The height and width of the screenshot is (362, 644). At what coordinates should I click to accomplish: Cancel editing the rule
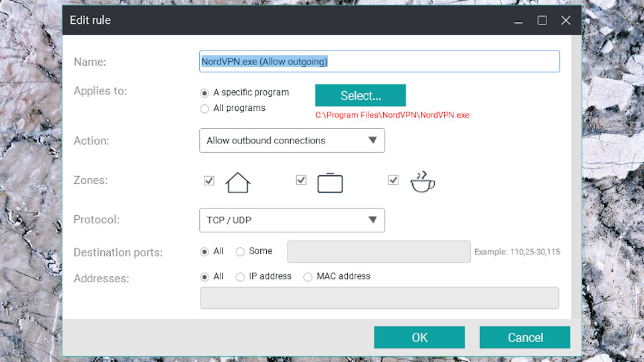pos(525,337)
